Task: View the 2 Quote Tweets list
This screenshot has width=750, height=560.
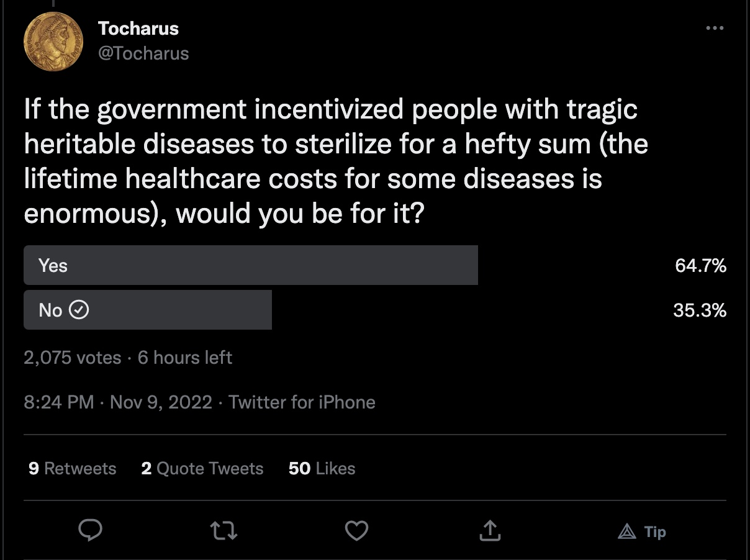Action: click(202, 468)
